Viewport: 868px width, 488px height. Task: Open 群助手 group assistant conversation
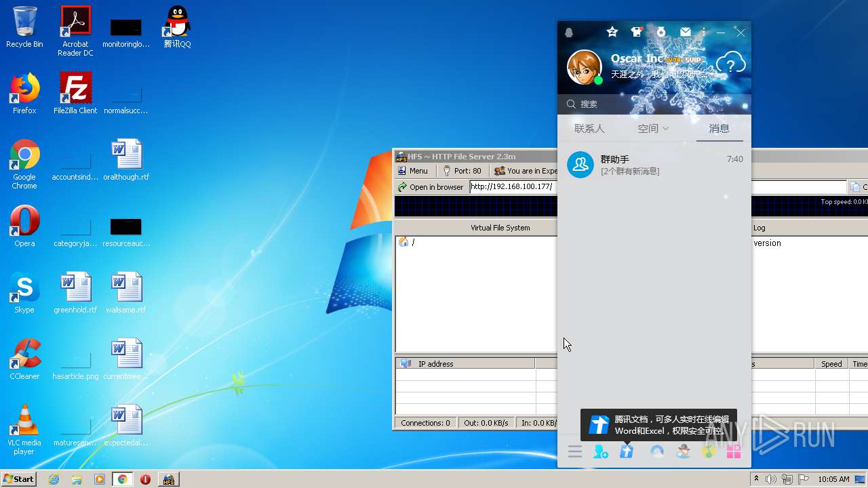tap(654, 165)
